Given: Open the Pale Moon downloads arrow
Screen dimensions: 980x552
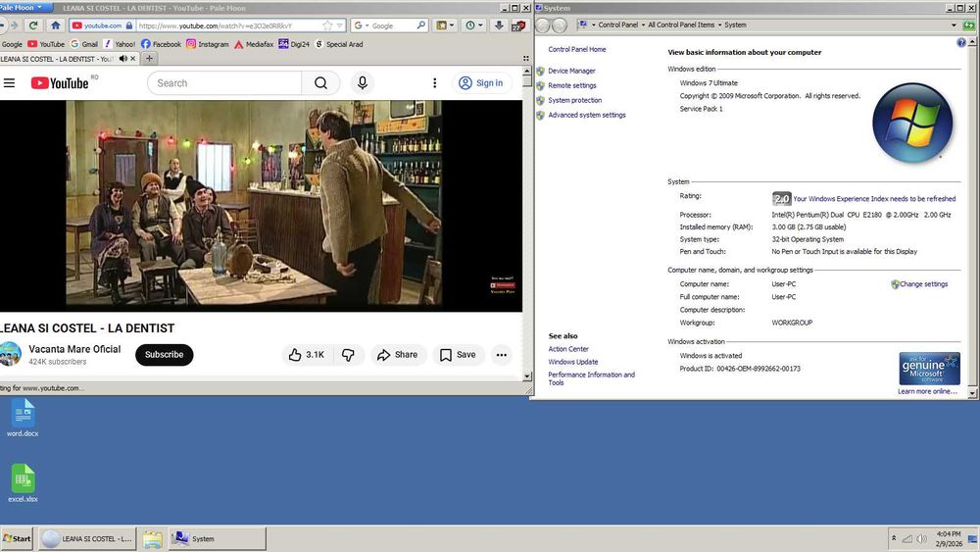Looking at the screenshot, I should point(499,25).
